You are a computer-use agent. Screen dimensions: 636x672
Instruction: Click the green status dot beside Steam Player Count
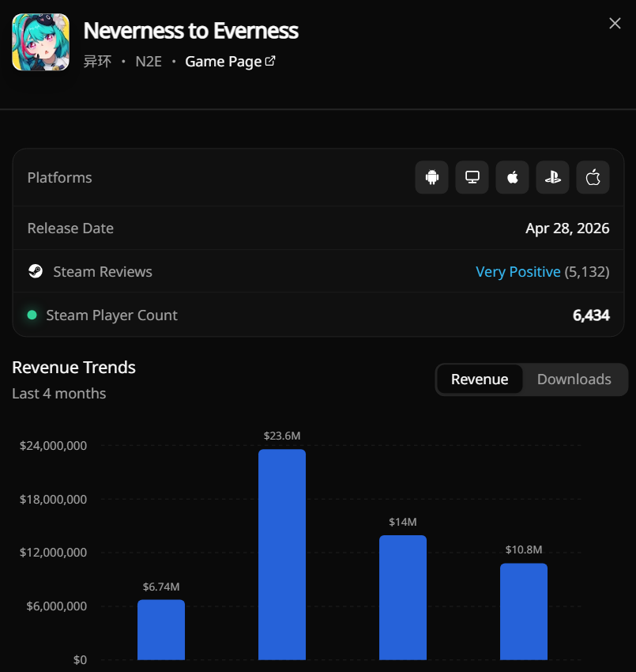click(x=32, y=315)
